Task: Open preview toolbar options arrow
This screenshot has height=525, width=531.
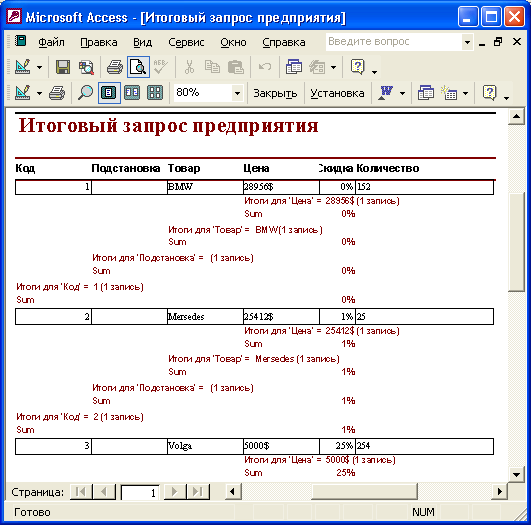Action: [506, 98]
